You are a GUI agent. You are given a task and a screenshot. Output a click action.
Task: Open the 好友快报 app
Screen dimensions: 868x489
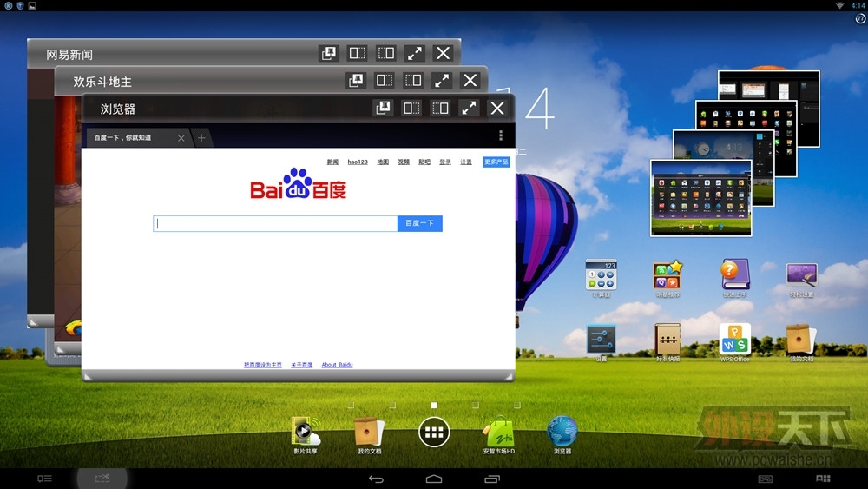(x=667, y=343)
